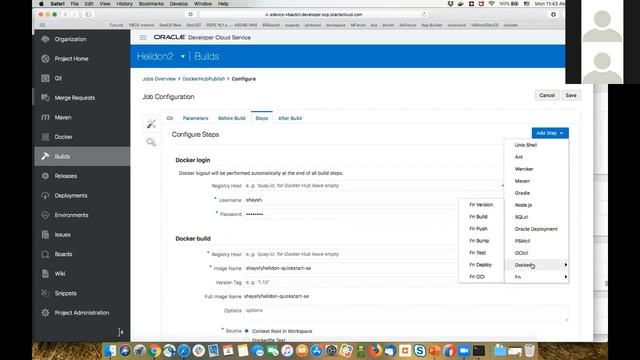The width and height of the screenshot is (640, 360).
Task: Collapse the sidebar navigation panel
Action: 121,332
